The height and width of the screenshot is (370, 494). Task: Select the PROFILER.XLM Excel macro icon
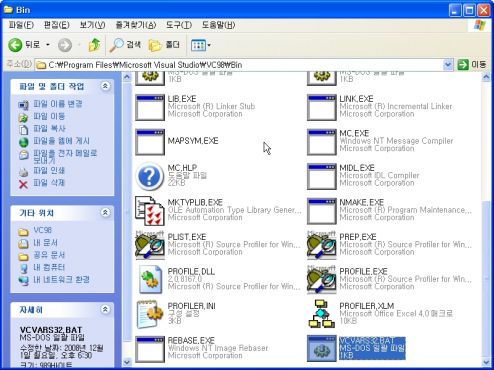pos(322,314)
